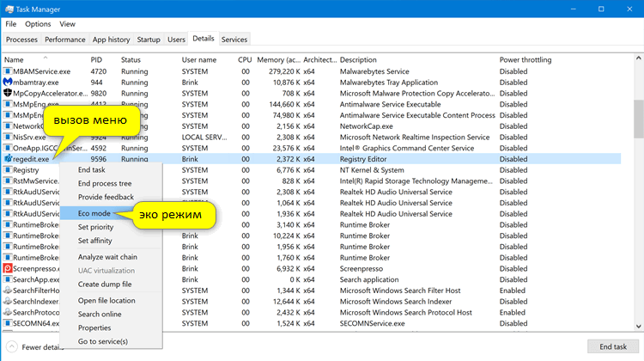The image size is (644, 361).
Task: Click the SearchIndexer process icon
Action: click(x=8, y=302)
